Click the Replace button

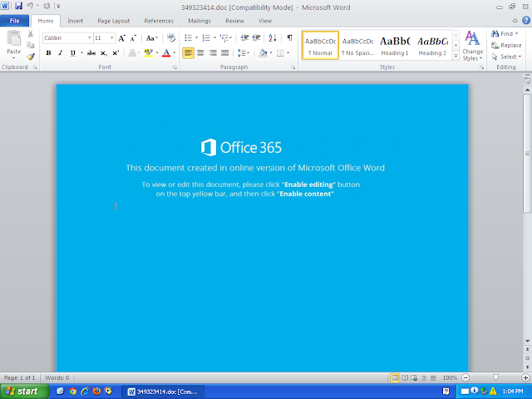point(506,45)
